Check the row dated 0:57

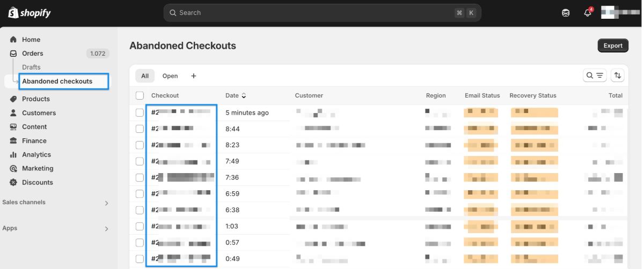pyautogui.click(x=140, y=242)
